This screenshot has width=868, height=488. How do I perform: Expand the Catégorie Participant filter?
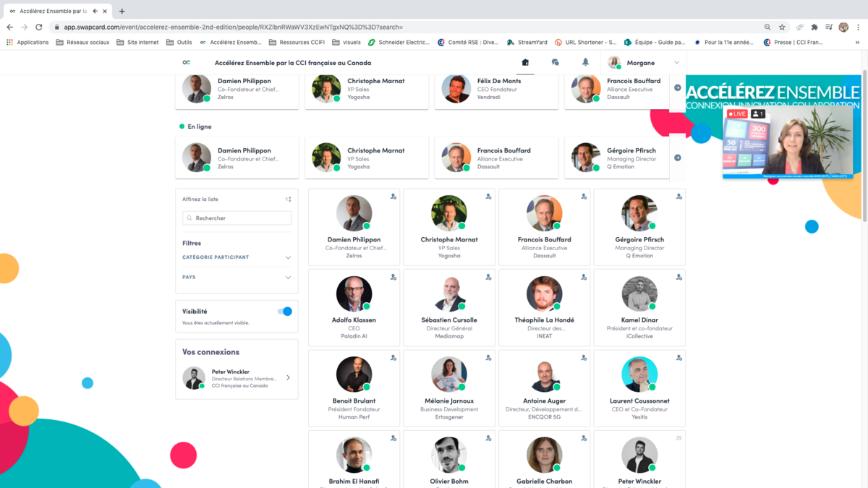(x=288, y=257)
